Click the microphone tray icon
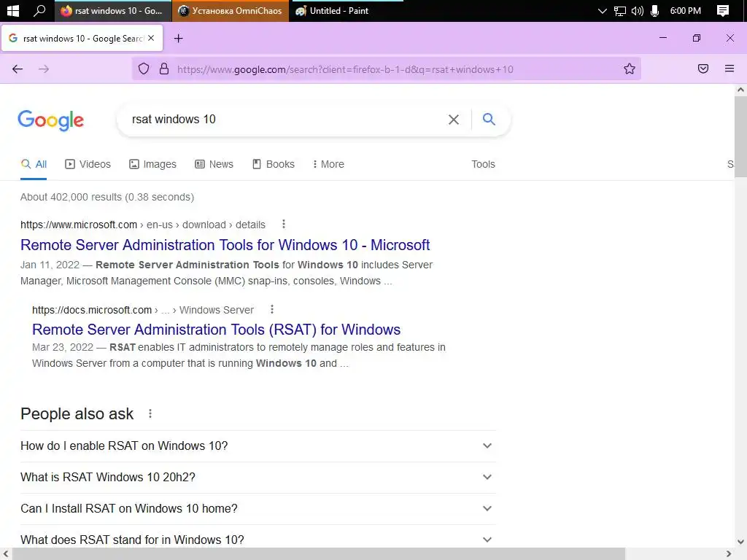Image resolution: width=747 pixels, height=560 pixels. [x=654, y=11]
